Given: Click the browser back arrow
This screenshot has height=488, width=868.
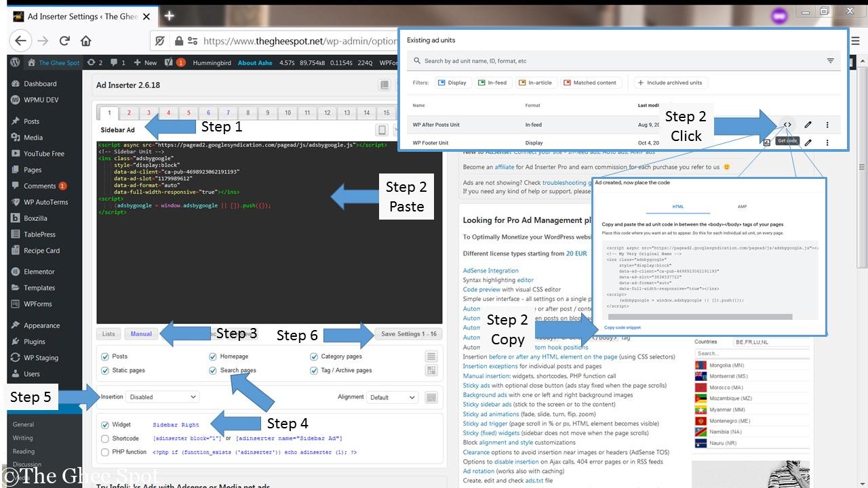Looking at the screenshot, I should pyautogui.click(x=20, y=41).
